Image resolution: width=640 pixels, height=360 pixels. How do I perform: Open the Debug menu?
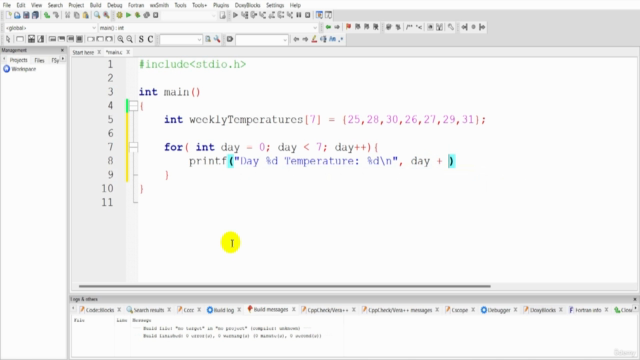115,5
